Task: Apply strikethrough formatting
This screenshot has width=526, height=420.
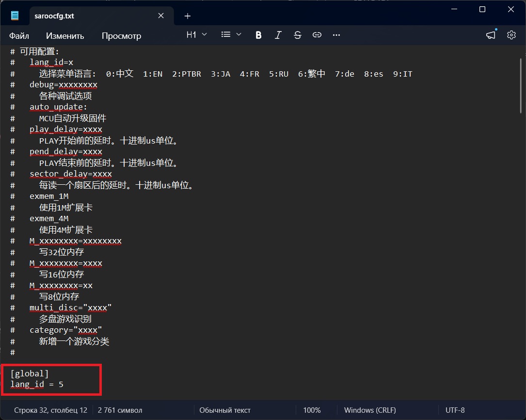Action: point(298,35)
